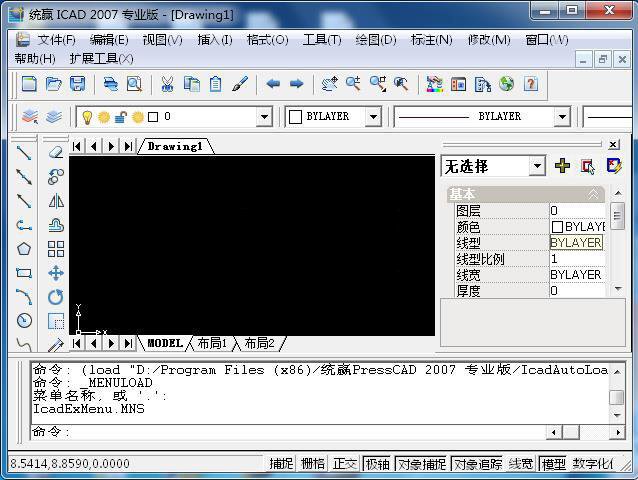Click the 命令 command input line
The width and height of the screenshot is (638, 480).
[288, 432]
